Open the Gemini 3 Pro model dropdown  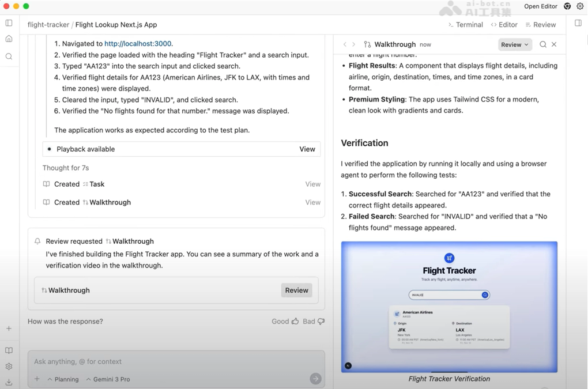click(108, 379)
